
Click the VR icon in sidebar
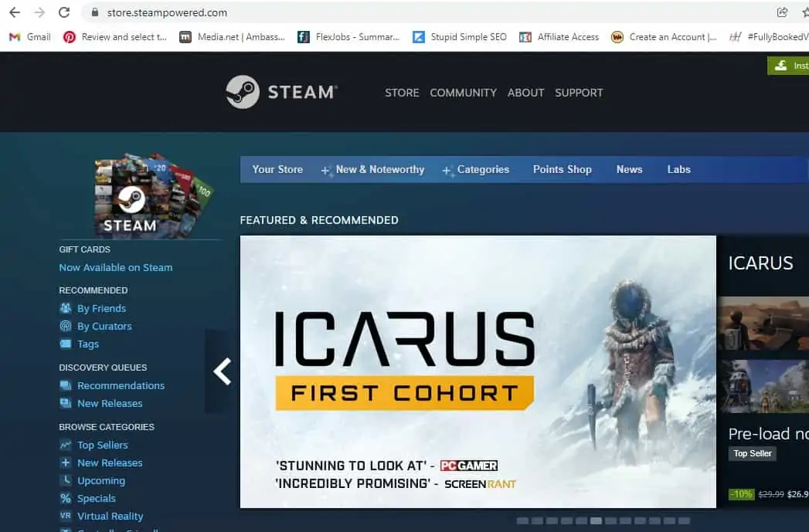pos(66,516)
